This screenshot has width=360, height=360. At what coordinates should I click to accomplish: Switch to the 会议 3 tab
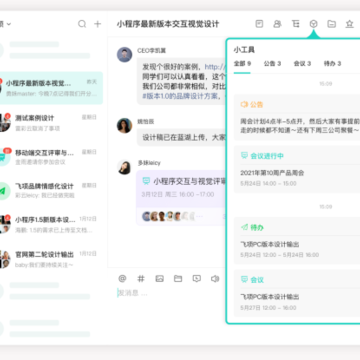pos(302,63)
